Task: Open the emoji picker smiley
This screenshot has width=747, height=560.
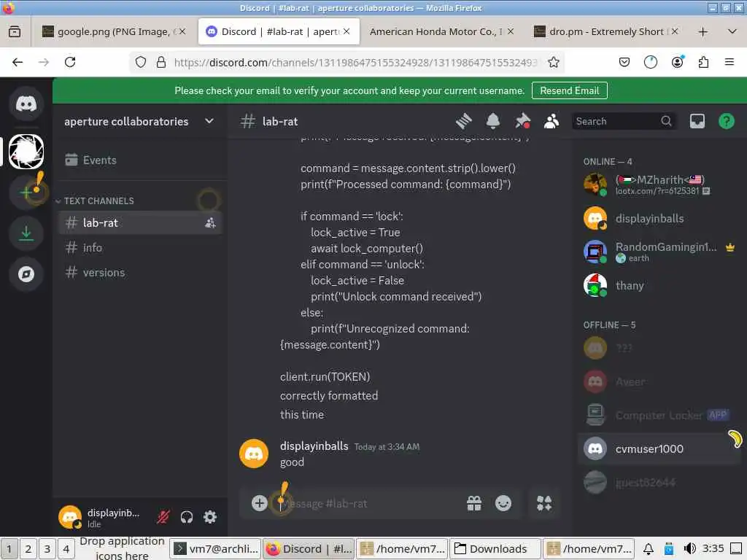Action: point(503,503)
